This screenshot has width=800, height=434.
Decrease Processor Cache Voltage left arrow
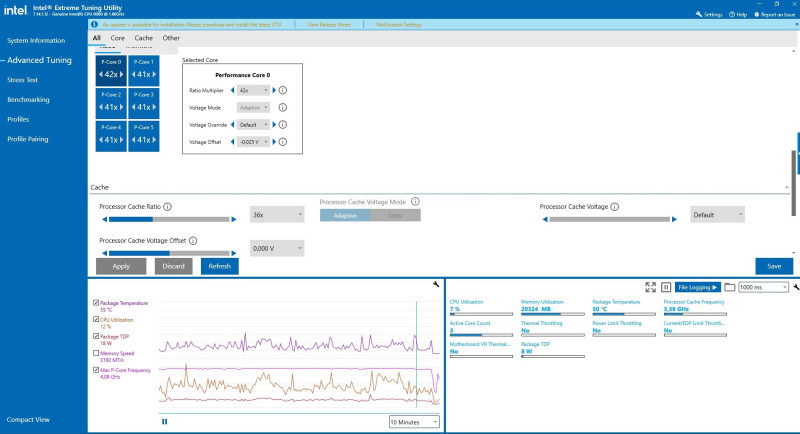(545, 219)
